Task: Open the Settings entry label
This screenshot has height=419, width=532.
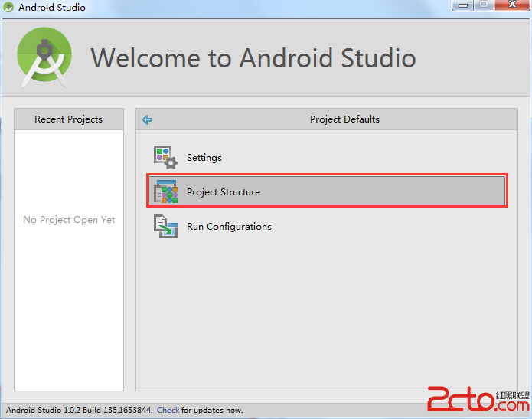Action: coord(204,158)
